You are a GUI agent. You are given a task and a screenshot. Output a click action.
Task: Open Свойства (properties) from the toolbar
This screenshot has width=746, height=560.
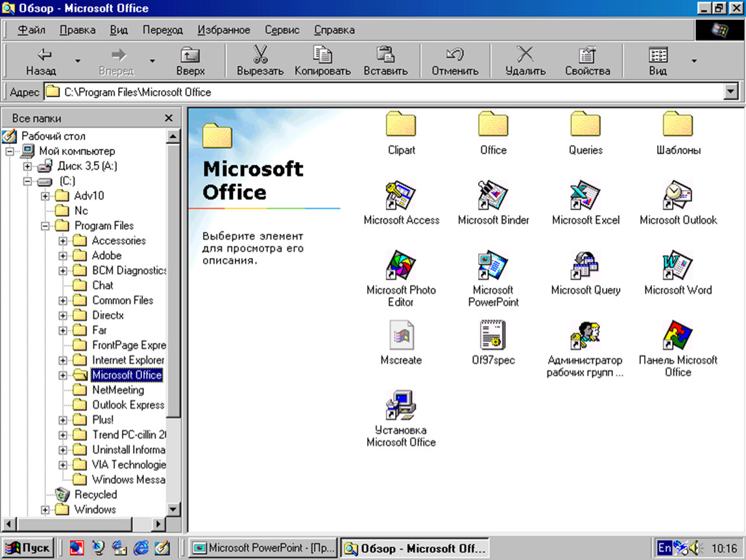(x=588, y=61)
